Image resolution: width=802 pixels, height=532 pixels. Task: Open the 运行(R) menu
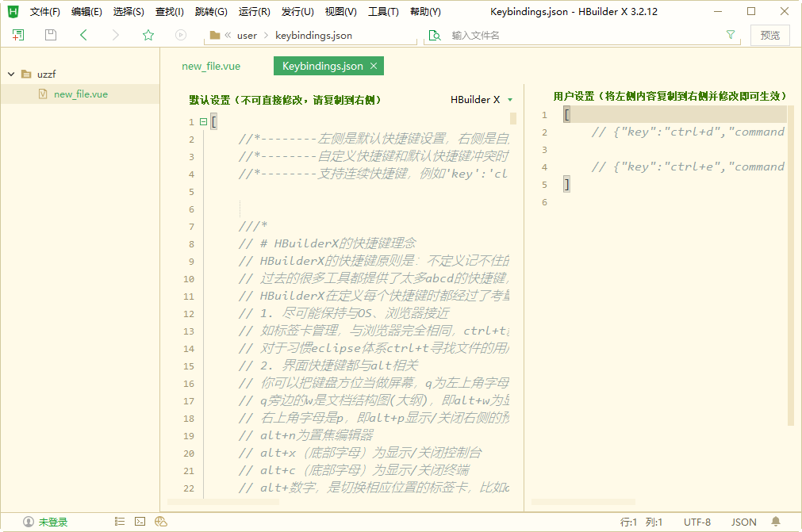tap(254, 11)
